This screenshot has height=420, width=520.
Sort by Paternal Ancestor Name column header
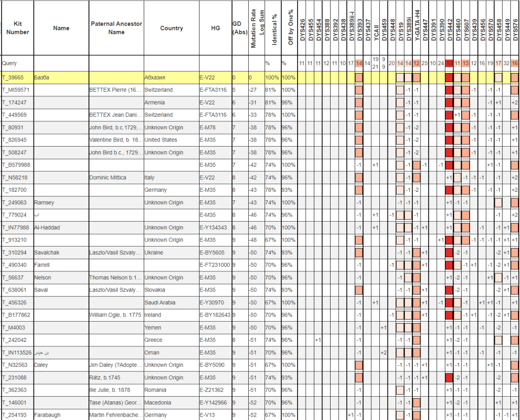coord(116,28)
